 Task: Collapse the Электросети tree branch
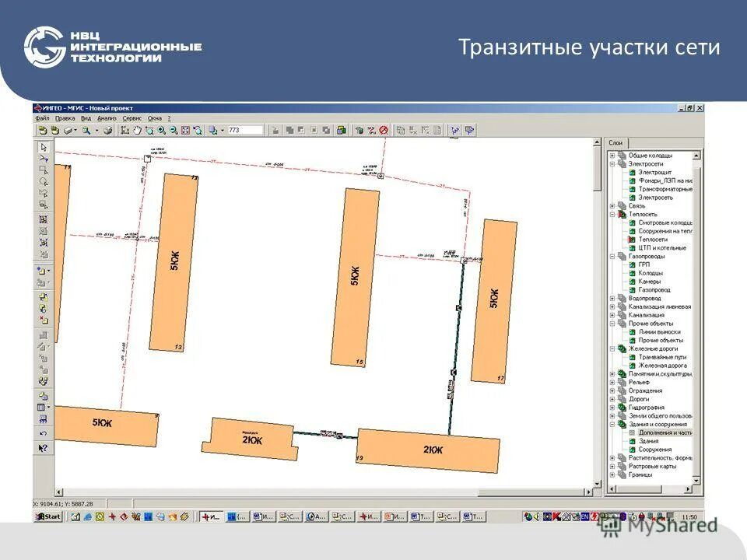click(612, 163)
